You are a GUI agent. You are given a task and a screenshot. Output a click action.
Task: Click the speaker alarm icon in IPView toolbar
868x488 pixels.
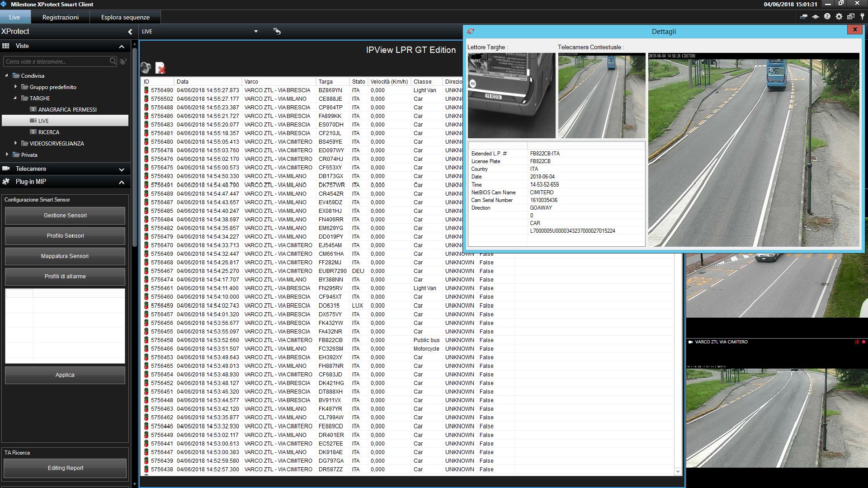(146, 68)
